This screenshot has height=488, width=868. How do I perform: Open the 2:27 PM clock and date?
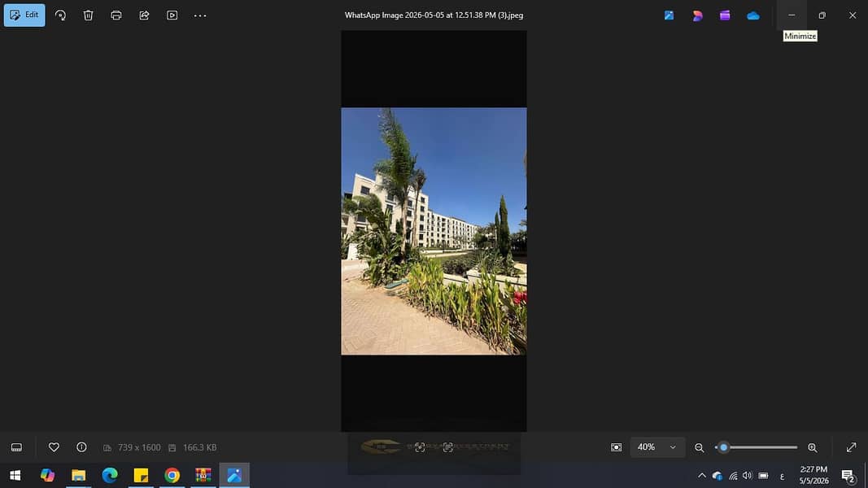[813, 475]
